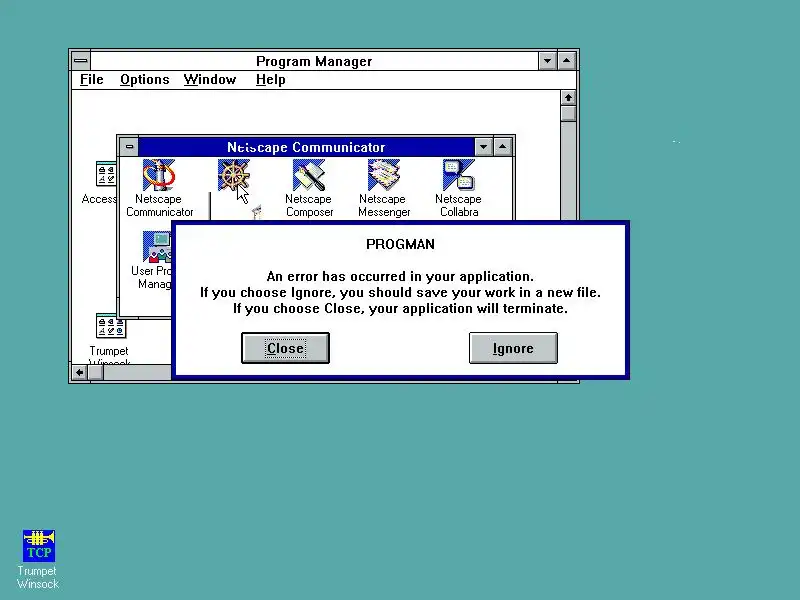The image size is (800, 600).
Task: Click Program Manager vertical scrollbar up arrow
Action: tap(568, 97)
